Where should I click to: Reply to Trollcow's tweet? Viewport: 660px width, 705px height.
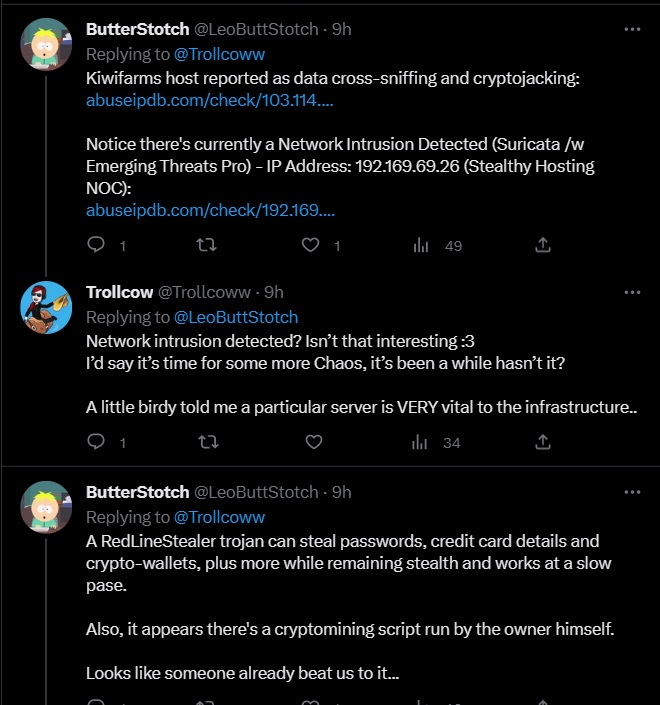tap(97, 442)
